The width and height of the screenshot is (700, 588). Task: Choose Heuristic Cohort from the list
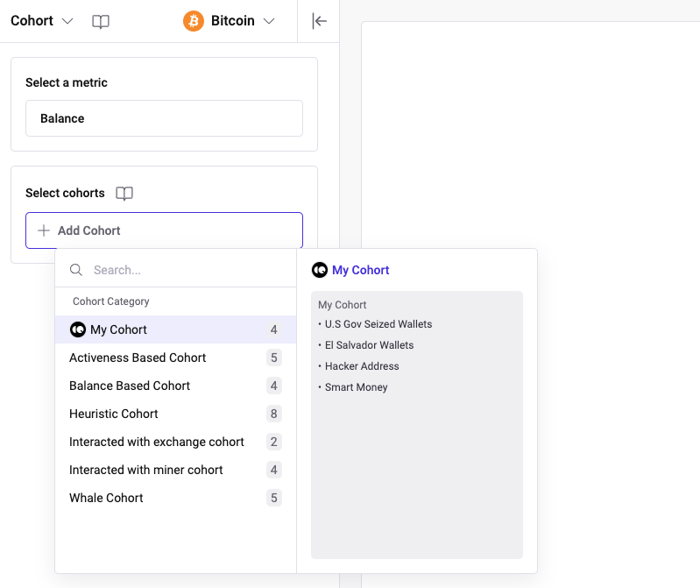point(114,414)
